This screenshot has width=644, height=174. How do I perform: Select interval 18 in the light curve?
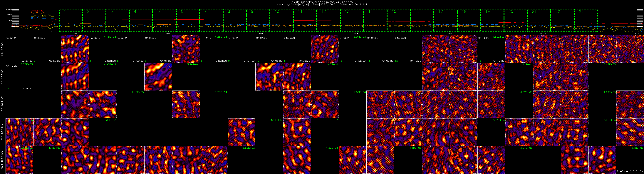pyautogui.click(x=469, y=21)
